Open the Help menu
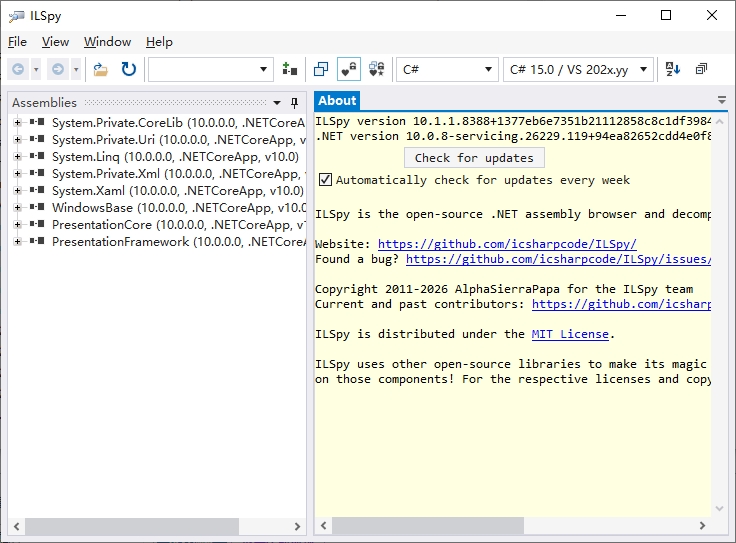 pos(159,42)
